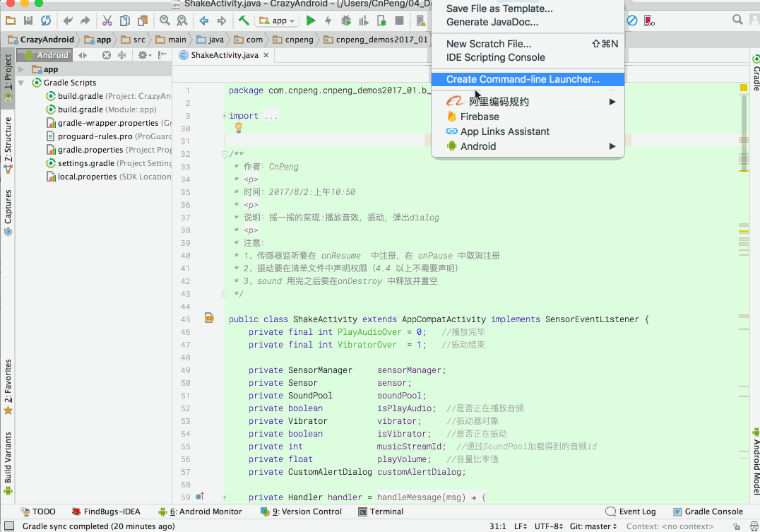This screenshot has height=532, width=760.
Task: Expand the folded import block
Action: pyautogui.click(x=224, y=116)
